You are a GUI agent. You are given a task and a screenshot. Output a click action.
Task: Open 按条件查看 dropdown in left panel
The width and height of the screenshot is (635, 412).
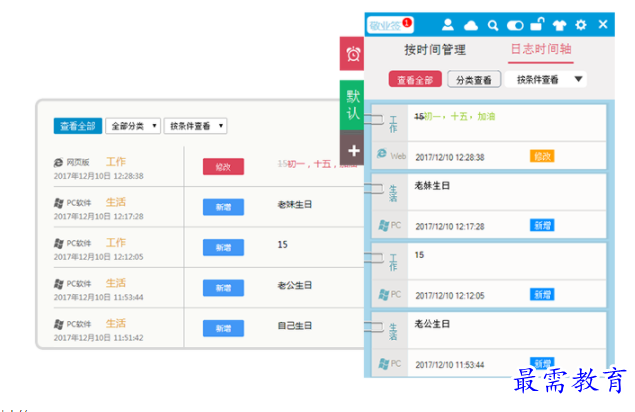195,126
